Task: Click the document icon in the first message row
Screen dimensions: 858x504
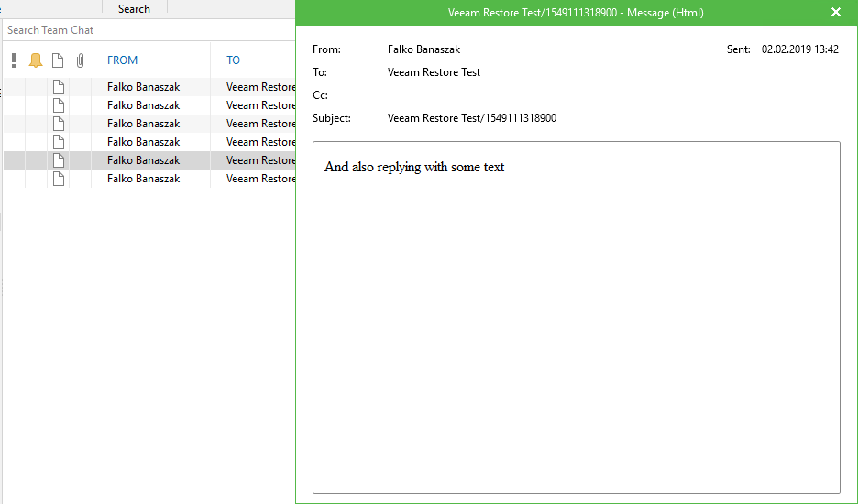Action: pyautogui.click(x=59, y=87)
